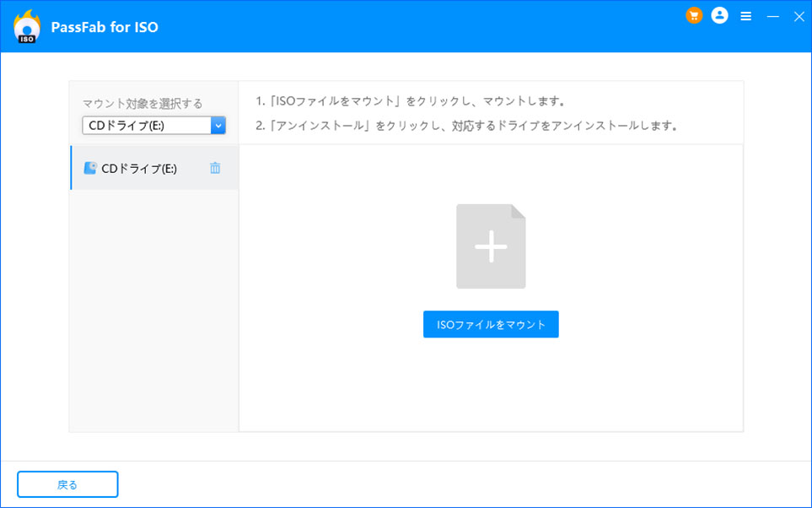812x508 pixels.
Task: Open the shopping cart purchase icon
Action: coord(694,15)
